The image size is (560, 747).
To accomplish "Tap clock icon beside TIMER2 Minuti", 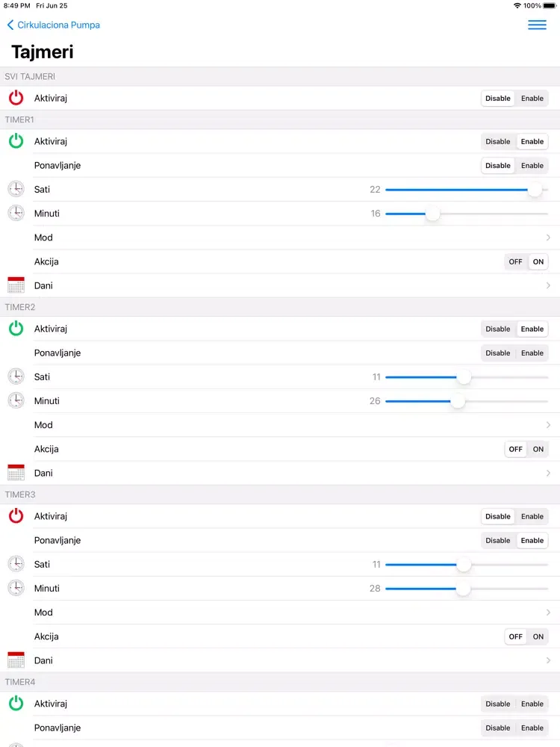I will [16, 400].
